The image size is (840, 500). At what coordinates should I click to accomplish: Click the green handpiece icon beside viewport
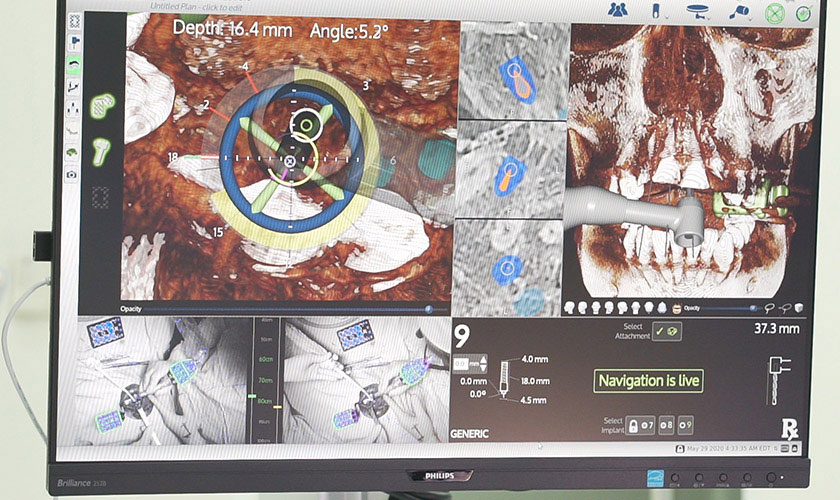point(101,149)
